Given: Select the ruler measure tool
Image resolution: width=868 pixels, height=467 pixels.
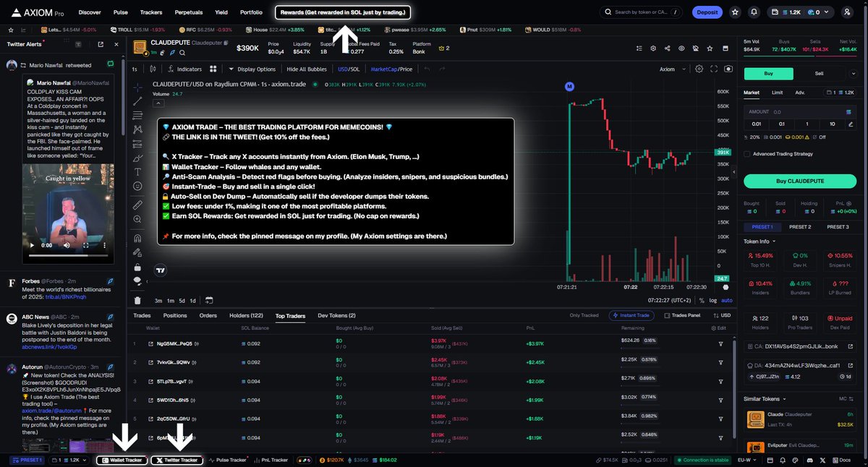Looking at the screenshot, I should pyautogui.click(x=137, y=205).
